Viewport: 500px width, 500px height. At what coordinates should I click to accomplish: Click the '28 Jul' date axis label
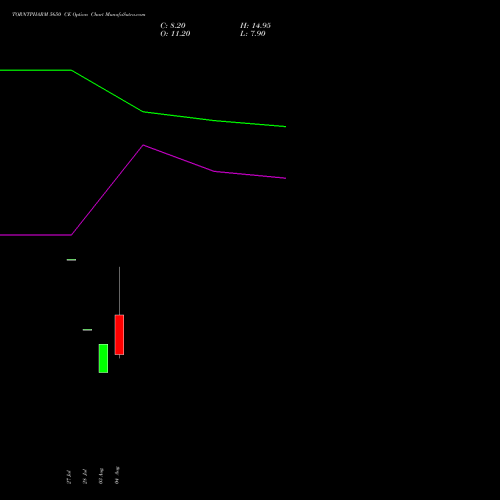pos(85,477)
